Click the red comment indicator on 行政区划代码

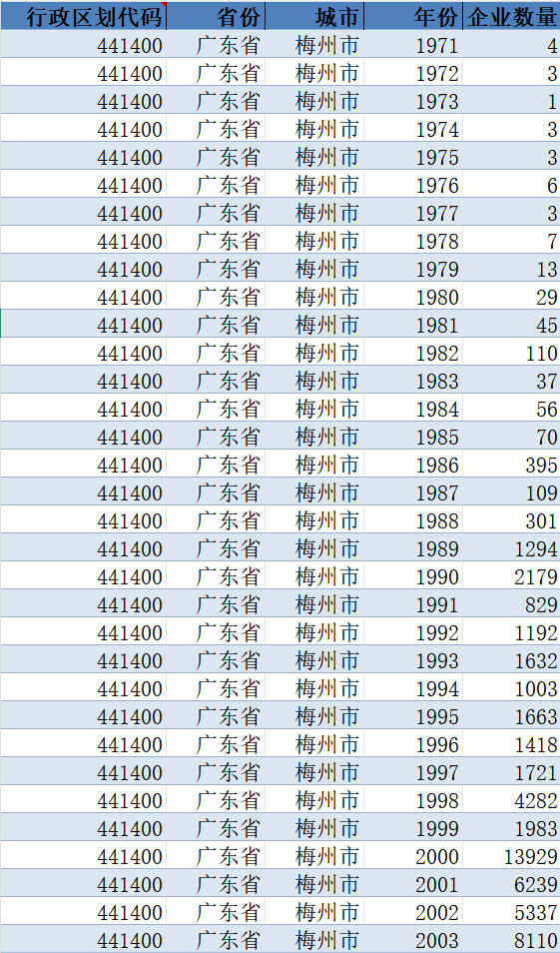tap(164, 4)
